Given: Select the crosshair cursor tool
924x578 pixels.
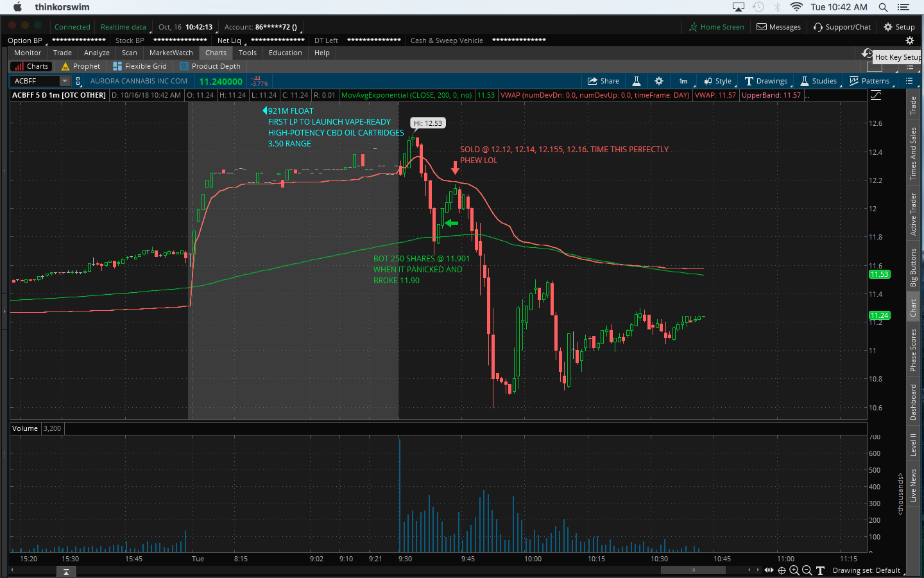Looking at the screenshot, I should (x=782, y=570).
